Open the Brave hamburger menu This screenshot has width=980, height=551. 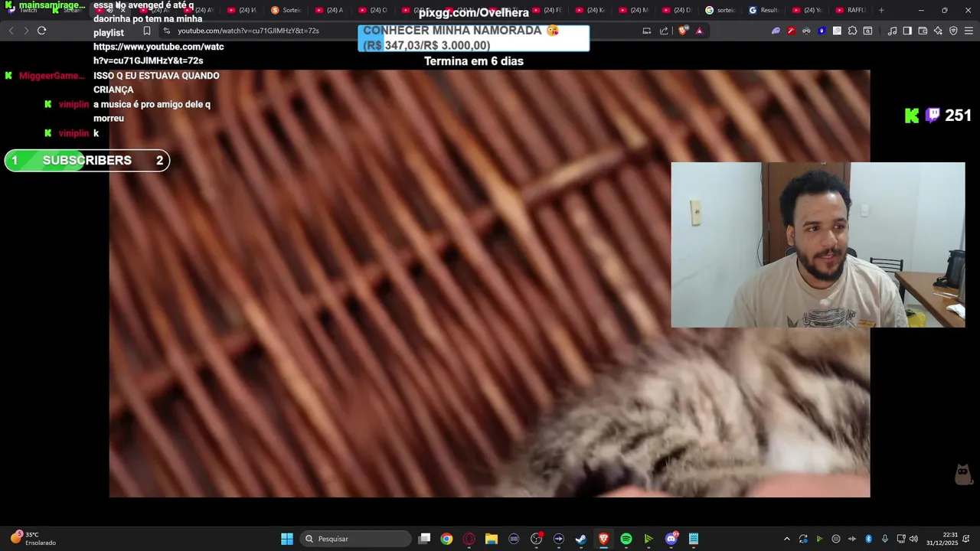click(969, 31)
